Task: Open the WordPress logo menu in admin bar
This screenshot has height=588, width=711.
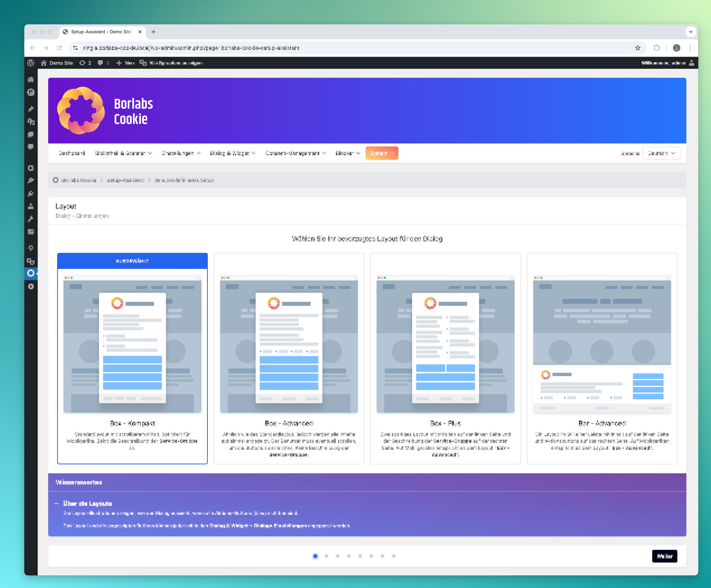Action: [31, 63]
